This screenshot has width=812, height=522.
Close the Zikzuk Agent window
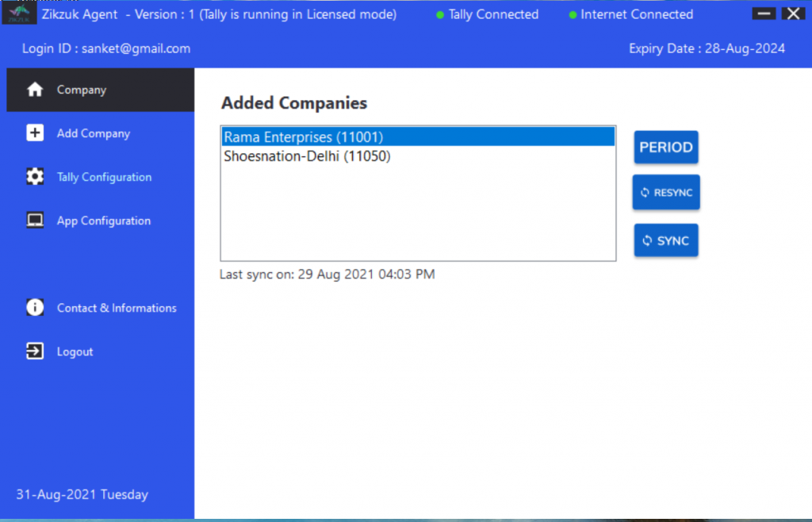tap(793, 13)
